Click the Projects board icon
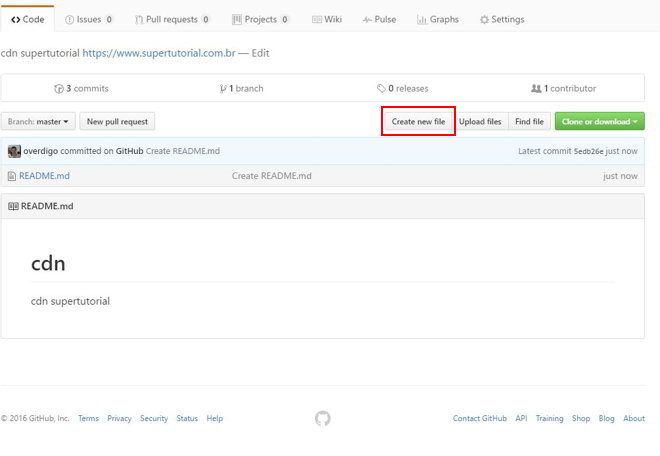Screen dimensions: 660x456 coord(237,19)
